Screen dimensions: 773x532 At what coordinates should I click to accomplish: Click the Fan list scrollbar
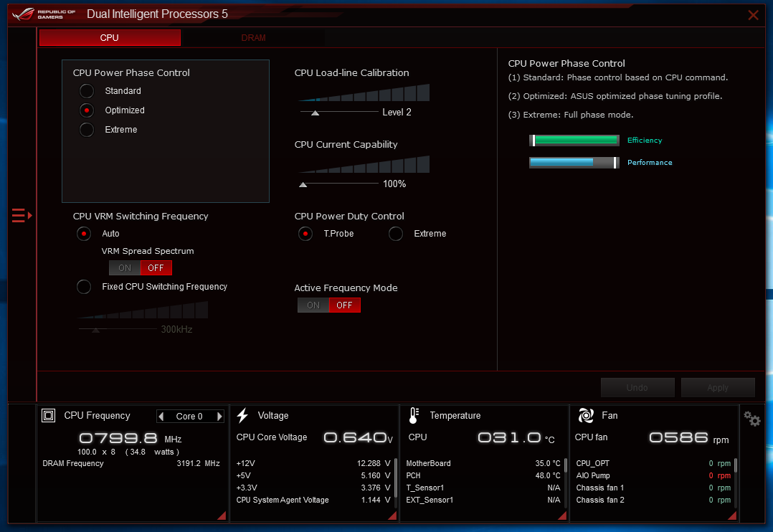coord(736,465)
